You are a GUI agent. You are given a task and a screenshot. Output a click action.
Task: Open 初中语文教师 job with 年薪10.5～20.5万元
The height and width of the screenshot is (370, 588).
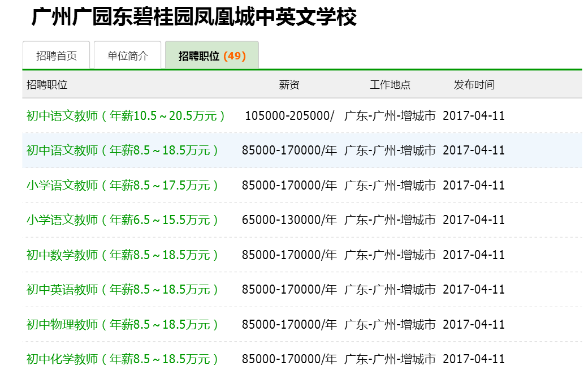point(126,116)
